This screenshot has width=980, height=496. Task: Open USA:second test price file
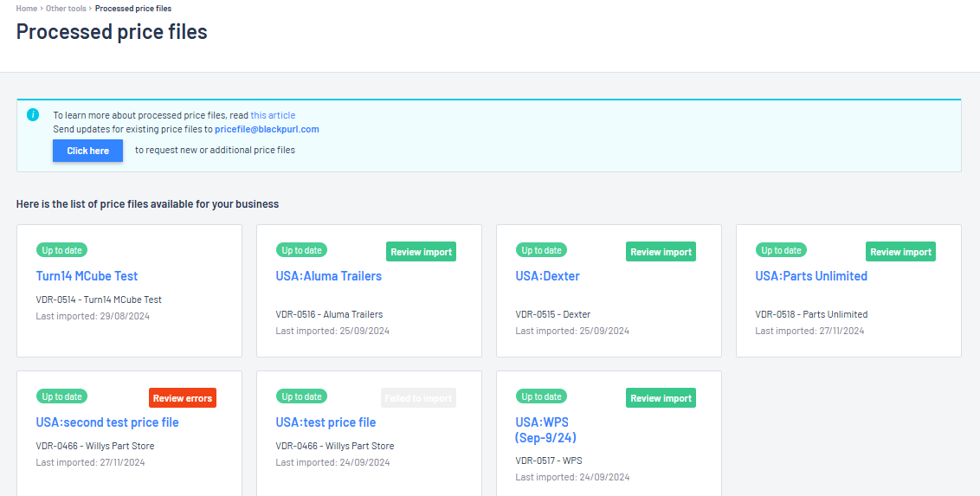pos(107,422)
